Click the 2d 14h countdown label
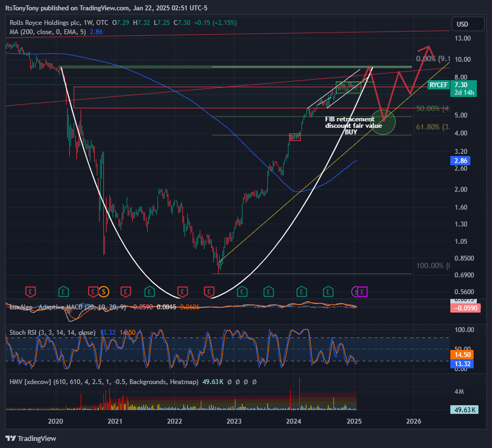Image resolution: width=492 pixels, height=448 pixels. click(463, 93)
